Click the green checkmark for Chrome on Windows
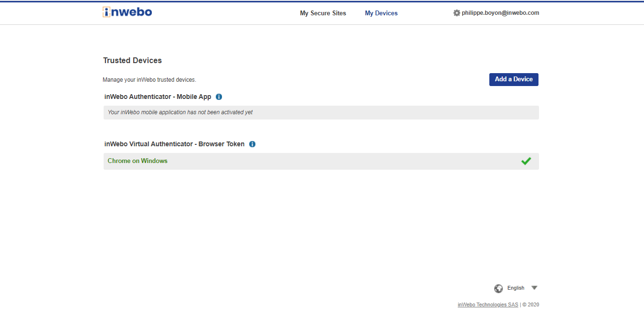Image resolution: width=644 pixels, height=326 pixels. [526, 161]
